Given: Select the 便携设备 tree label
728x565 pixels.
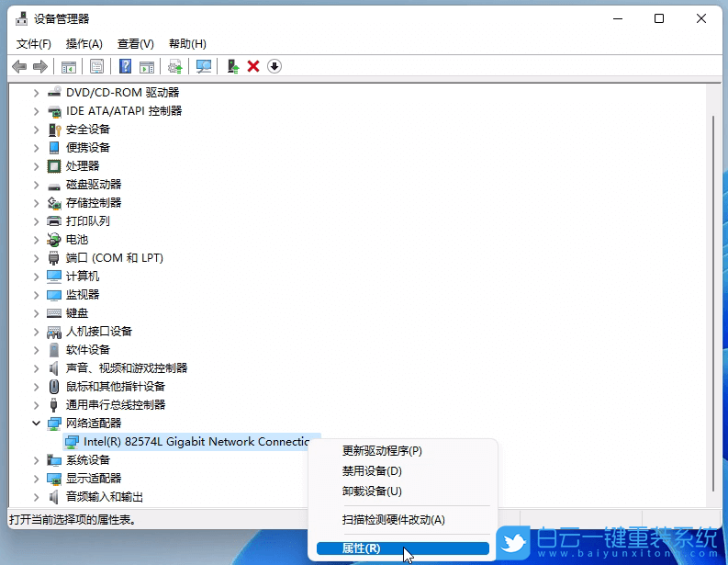Looking at the screenshot, I should click(x=88, y=148).
